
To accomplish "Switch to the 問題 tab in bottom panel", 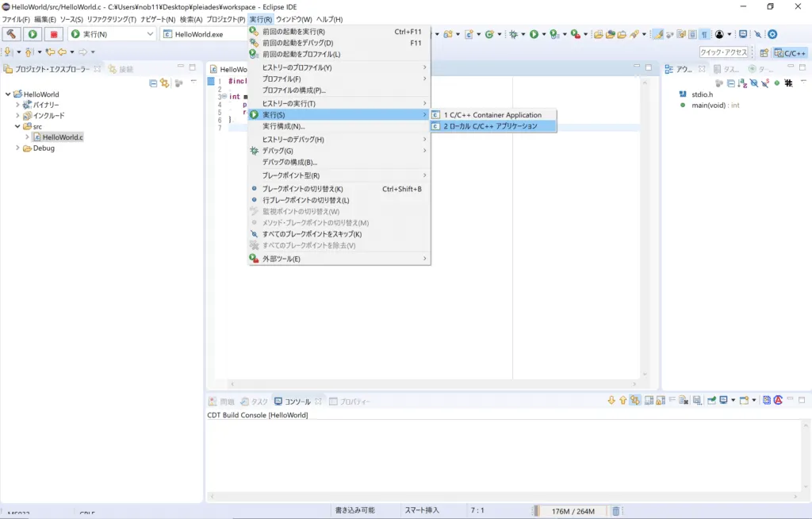I will [222, 402].
